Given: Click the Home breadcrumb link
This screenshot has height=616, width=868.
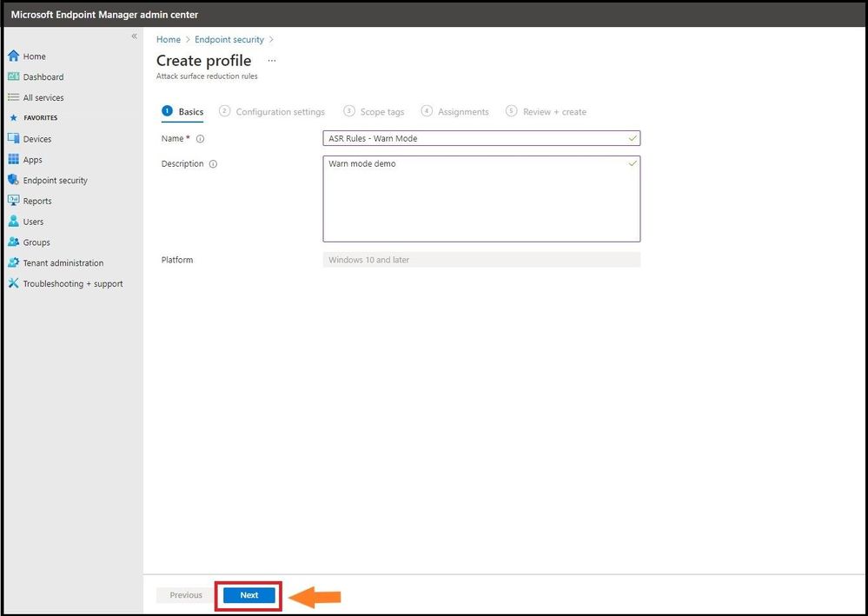Looking at the screenshot, I should pos(169,39).
